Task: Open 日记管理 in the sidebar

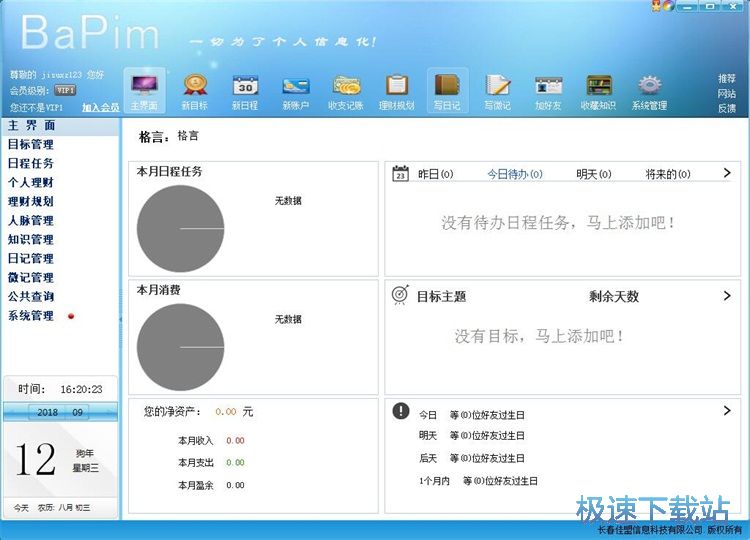Action: (31, 259)
